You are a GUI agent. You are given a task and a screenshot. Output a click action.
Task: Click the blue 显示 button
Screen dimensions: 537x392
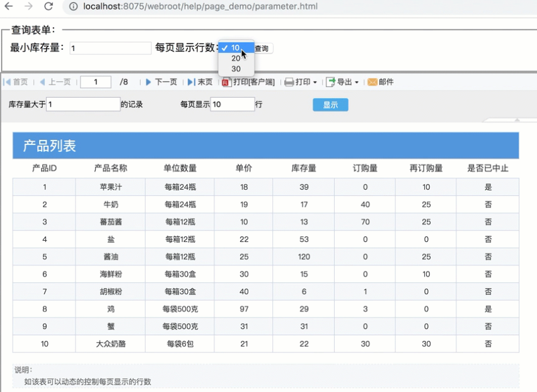[x=330, y=105]
